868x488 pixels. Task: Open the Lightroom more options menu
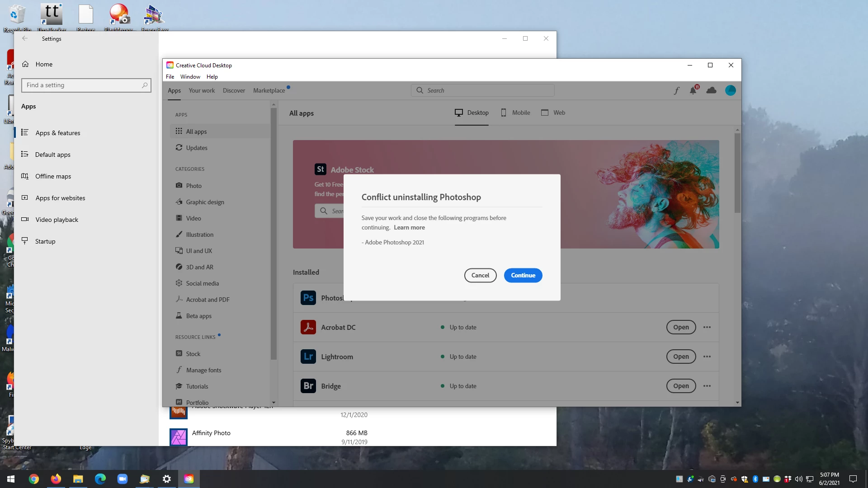[x=707, y=357]
